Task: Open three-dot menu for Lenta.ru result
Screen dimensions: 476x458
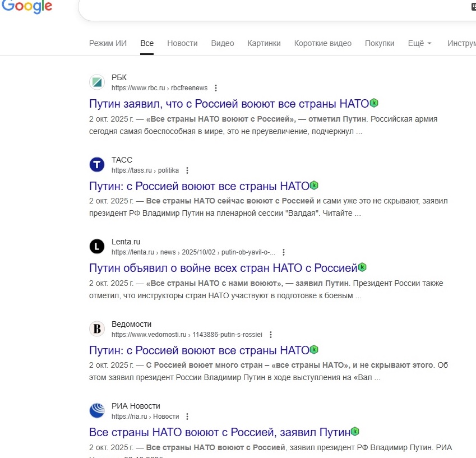Action: pos(284,252)
